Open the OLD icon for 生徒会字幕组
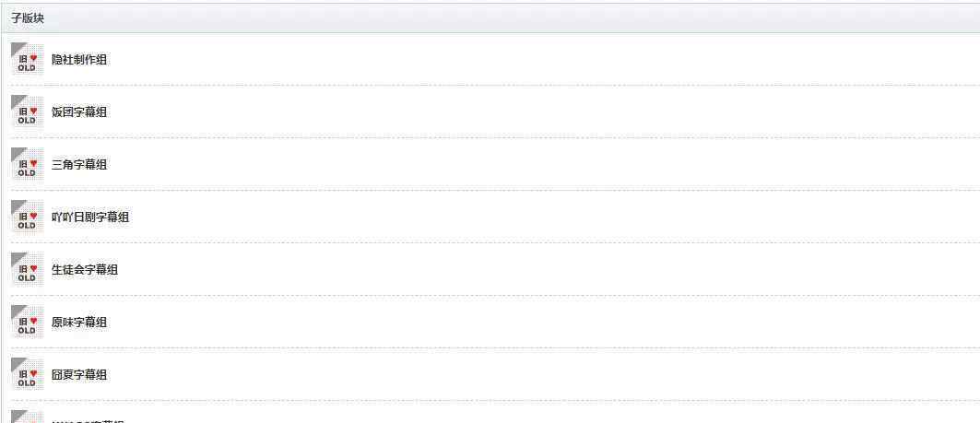This screenshot has height=423, width=980. tap(27, 269)
